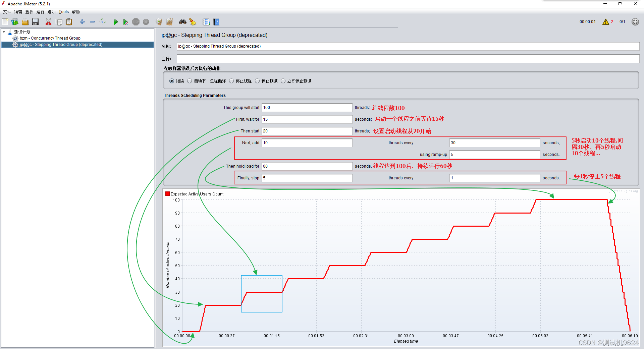Open the Templates icon
The height and width of the screenshot is (349, 644).
point(15,22)
